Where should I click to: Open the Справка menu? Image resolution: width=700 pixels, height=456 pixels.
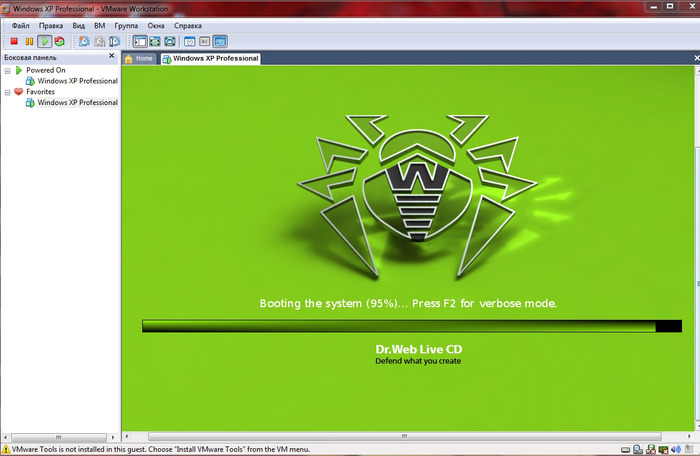point(188,26)
